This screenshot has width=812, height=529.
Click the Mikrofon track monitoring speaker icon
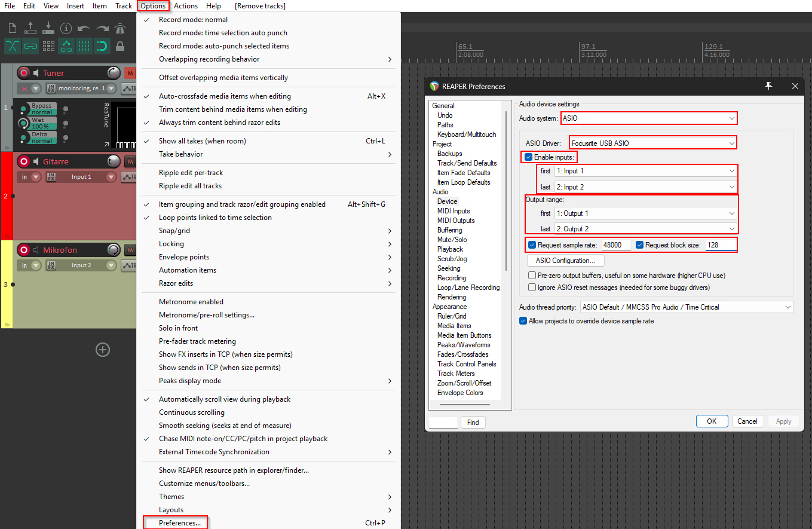tap(36, 250)
